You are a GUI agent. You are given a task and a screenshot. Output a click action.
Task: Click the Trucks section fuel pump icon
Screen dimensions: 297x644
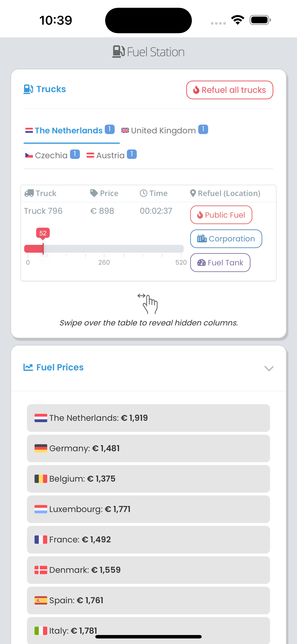(28, 89)
